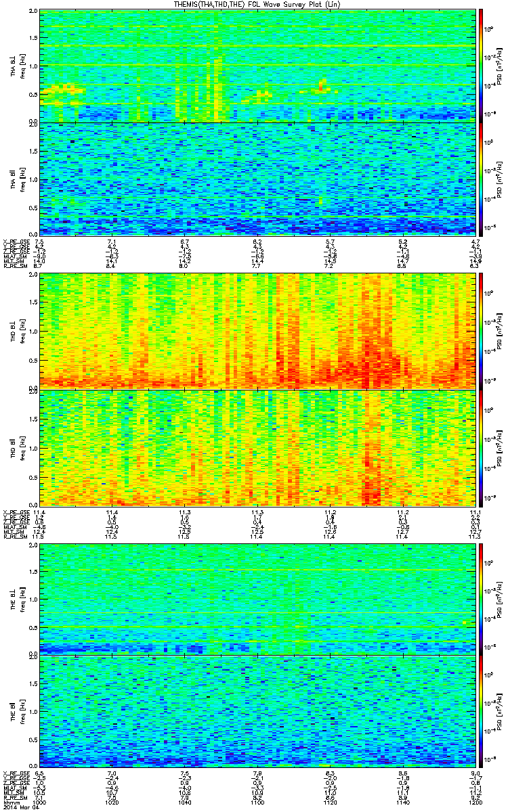Viewport: 508px width, 812px height.
Task: Click the '0.5' frequency tick of THE B∥ panel
Action: point(33,739)
